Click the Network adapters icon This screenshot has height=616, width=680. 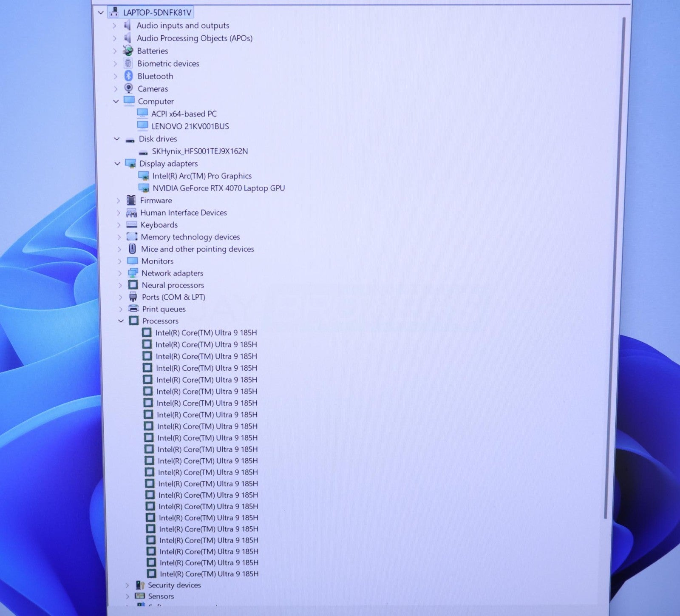pos(133,273)
